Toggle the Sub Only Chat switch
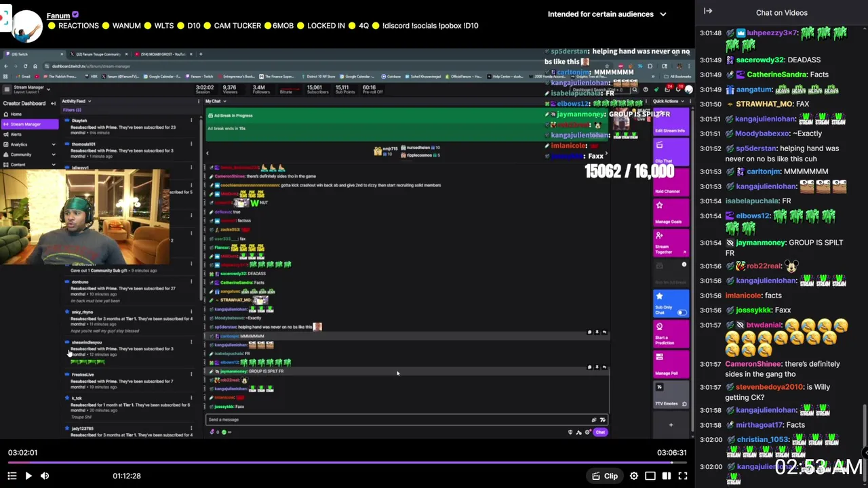868x488 pixels. click(682, 312)
